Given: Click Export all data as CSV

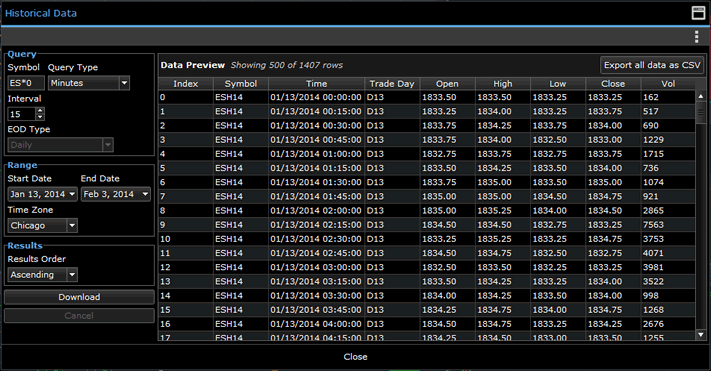Looking at the screenshot, I should 652,65.
